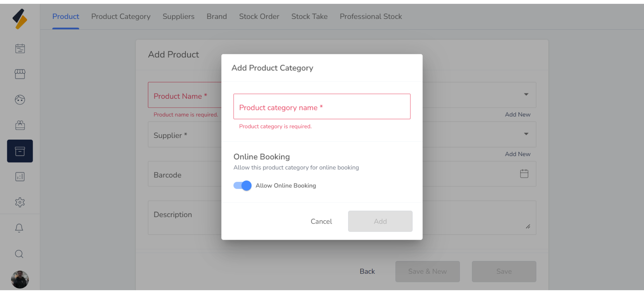The height and width of the screenshot is (294, 644).
Task: Switch to the Product Category tab
Action: pyautogui.click(x=121, y=17)
